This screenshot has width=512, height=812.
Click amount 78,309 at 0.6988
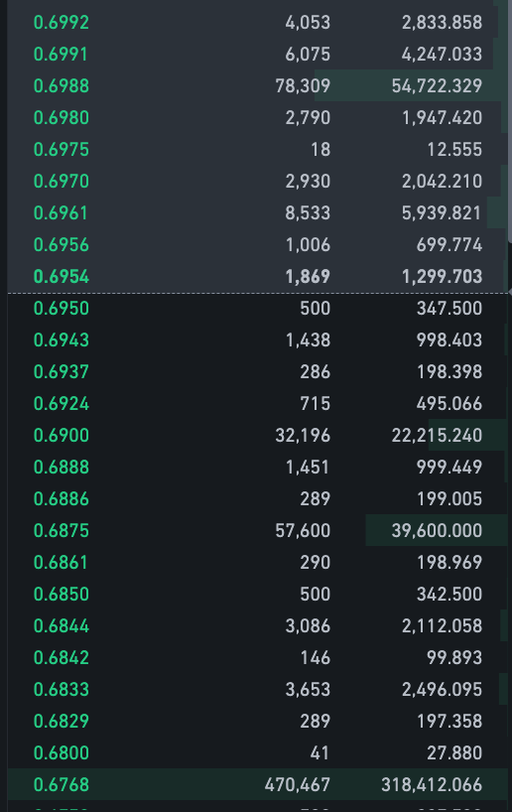click(303, 86)
